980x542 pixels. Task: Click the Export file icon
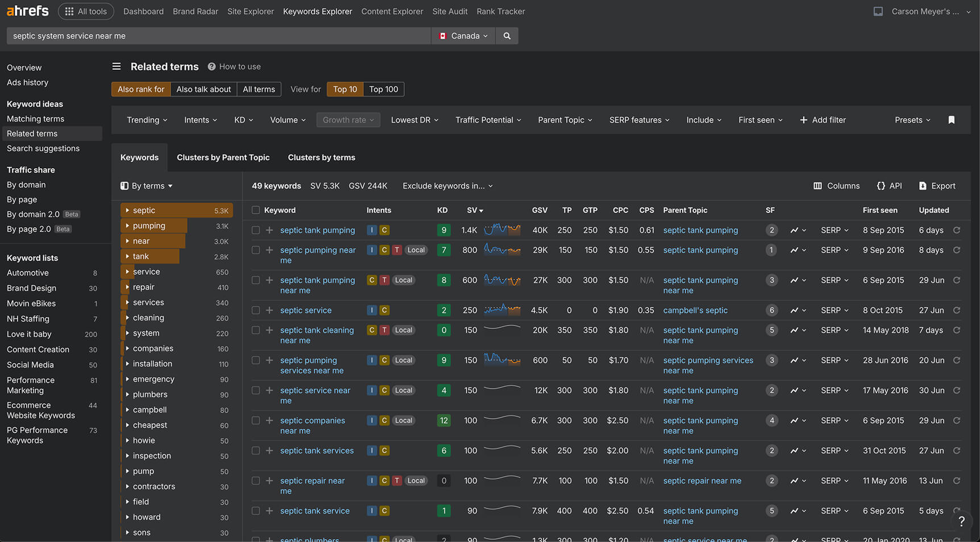922,186
